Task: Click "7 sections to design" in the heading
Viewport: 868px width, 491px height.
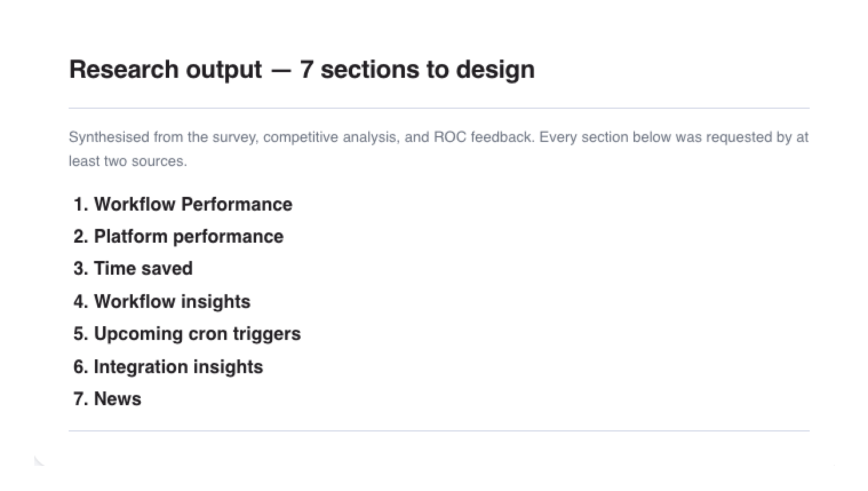Action: pos(417,70)
